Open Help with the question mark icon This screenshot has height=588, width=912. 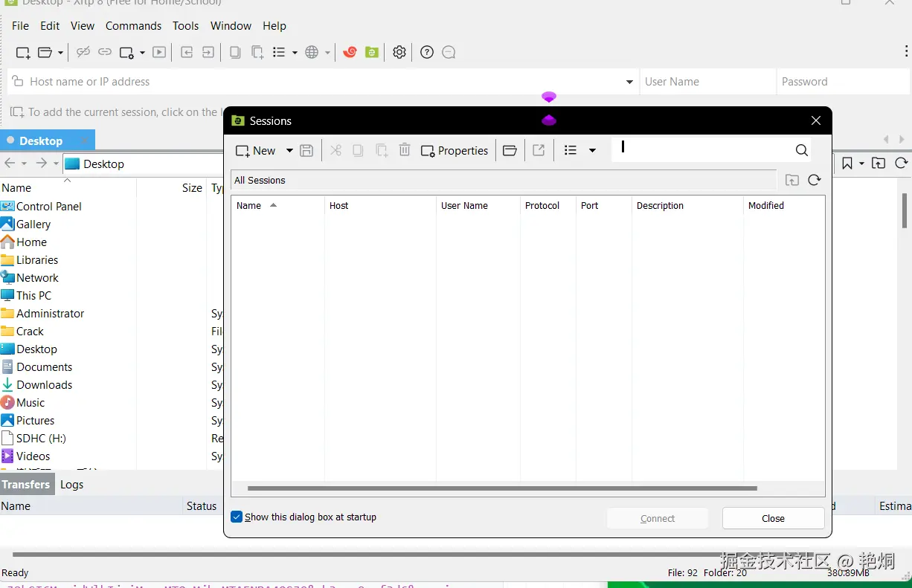[x=427, y=52]
